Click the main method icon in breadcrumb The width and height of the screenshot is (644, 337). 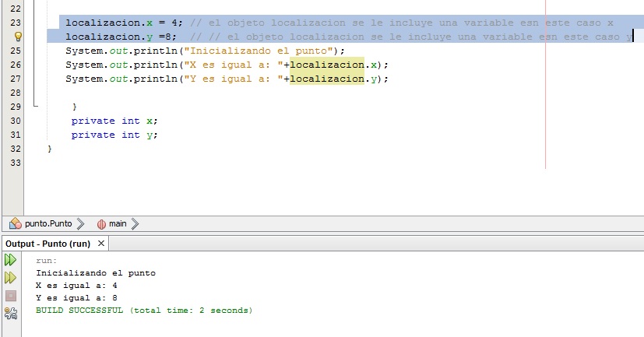101,224
